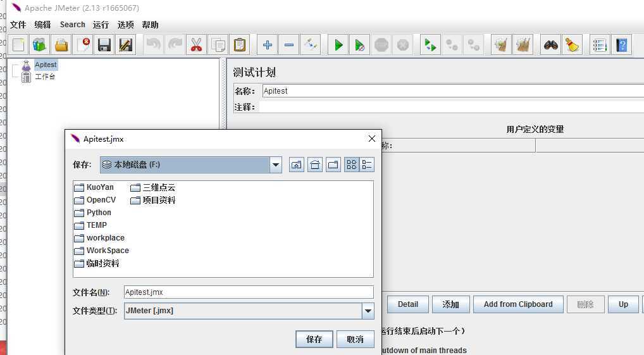Click Create New Folder icon in dialog
Viewport: 644px width, 355px height.
(333, 165)
